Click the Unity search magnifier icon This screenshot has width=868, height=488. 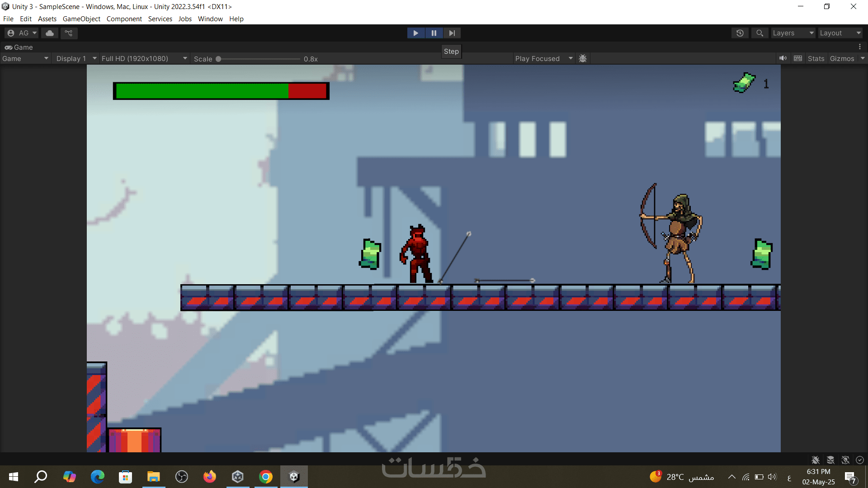[759, 33]
